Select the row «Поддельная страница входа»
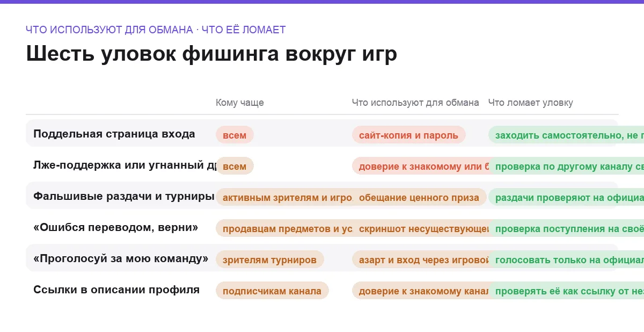This screenshot has height=332, width=644. [322, 134]
